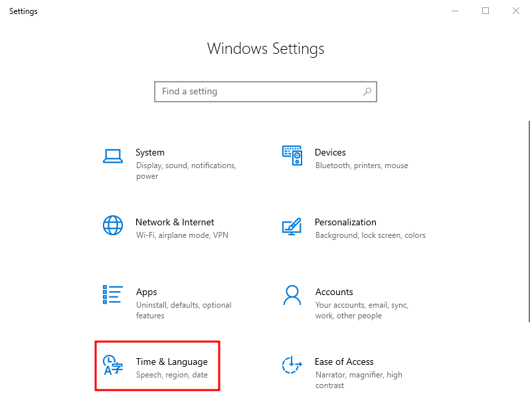
Task: Open the Personalization paintbrush icon
Action: pos(292,226)
